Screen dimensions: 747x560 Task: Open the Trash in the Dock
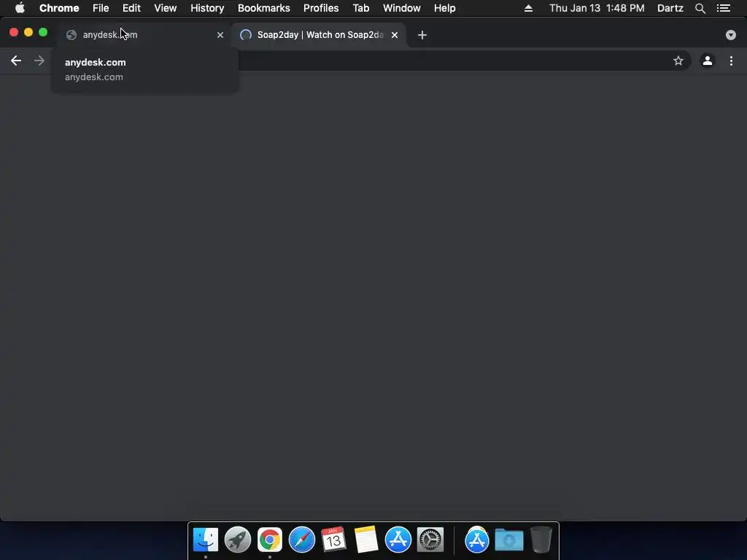click(541, 540)
